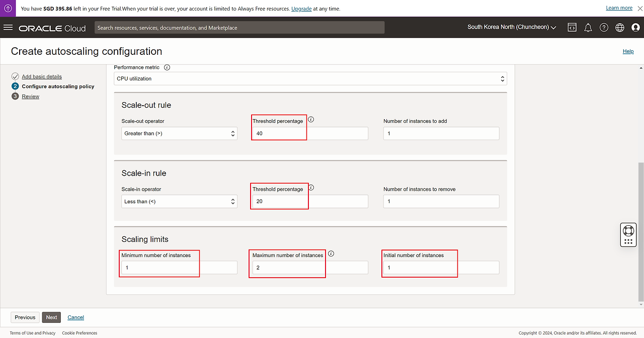Show info for Maximum number of instances

click(331, 254)
